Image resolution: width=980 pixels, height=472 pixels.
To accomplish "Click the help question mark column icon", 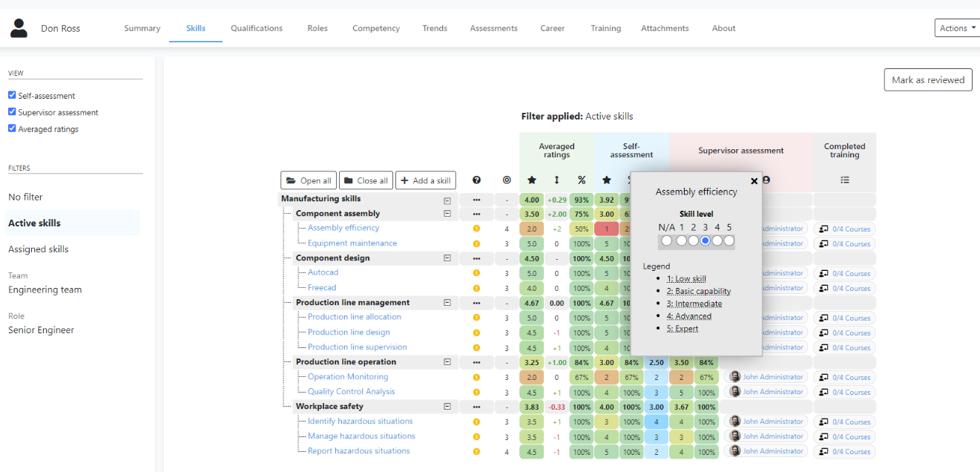I will pyautogui.click(x=476, y=180).
